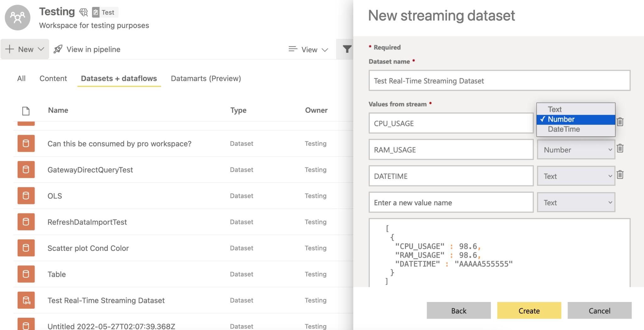
Task: Click the Test badge beside workspace title
Action: click(104, 12)
